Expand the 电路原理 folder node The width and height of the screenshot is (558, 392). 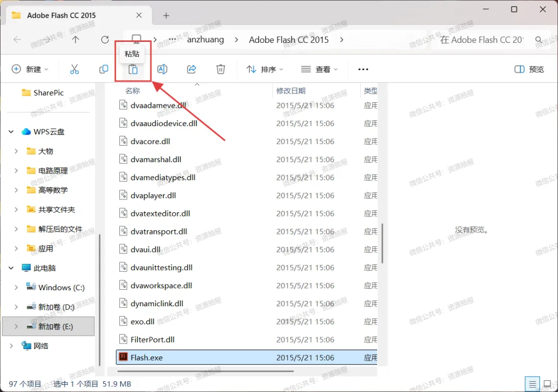[16, 171]
